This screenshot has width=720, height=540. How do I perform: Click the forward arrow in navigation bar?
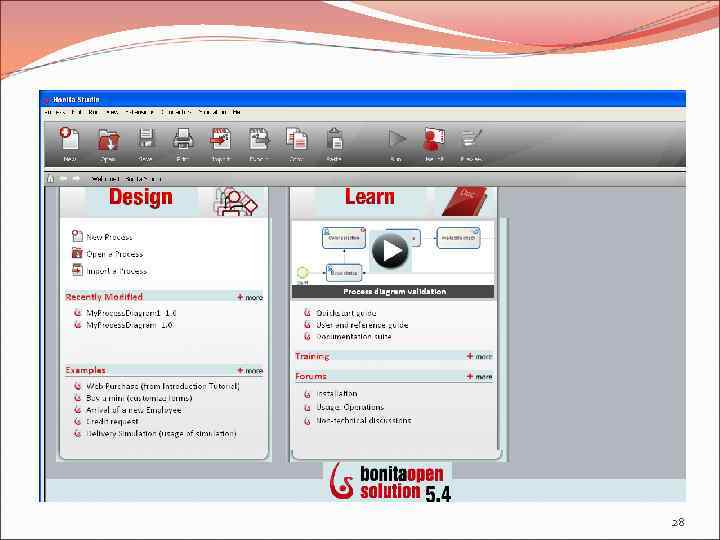click(76, 179)
